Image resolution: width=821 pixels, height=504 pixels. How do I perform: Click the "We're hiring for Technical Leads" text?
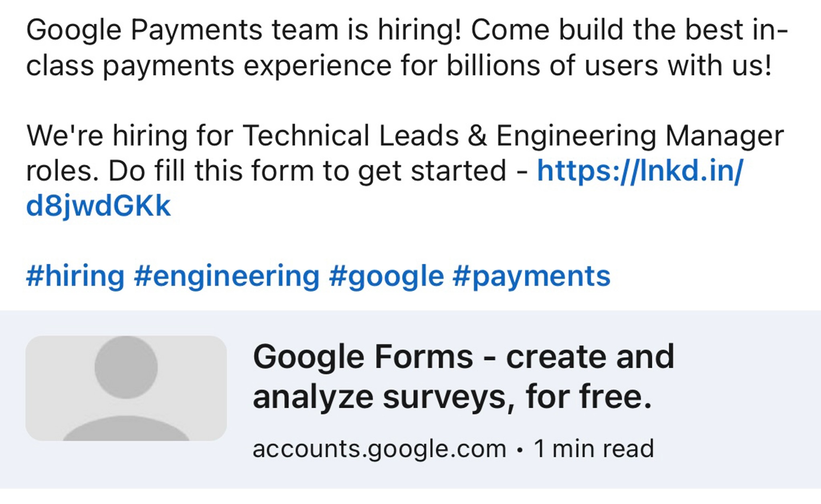(x=242, y=136)
